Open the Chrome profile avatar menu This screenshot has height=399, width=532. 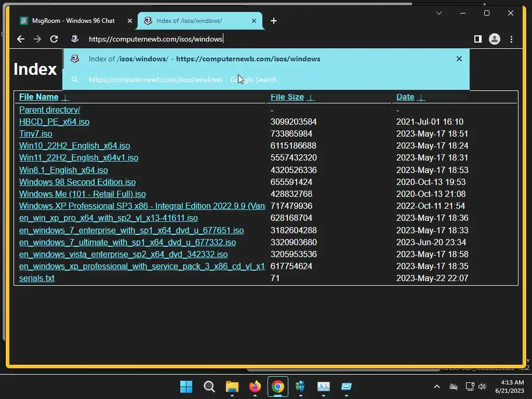pos(495,39)
